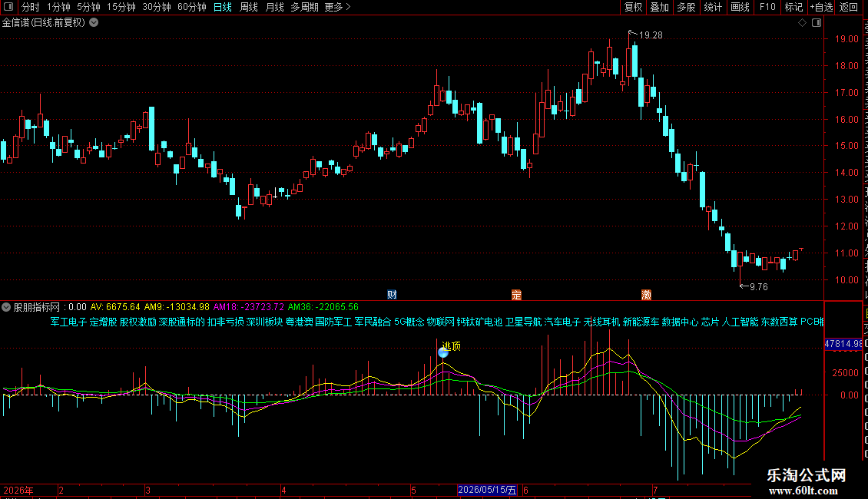Open the stock title dropdown arrow beside 金信诺

point(94,23)
